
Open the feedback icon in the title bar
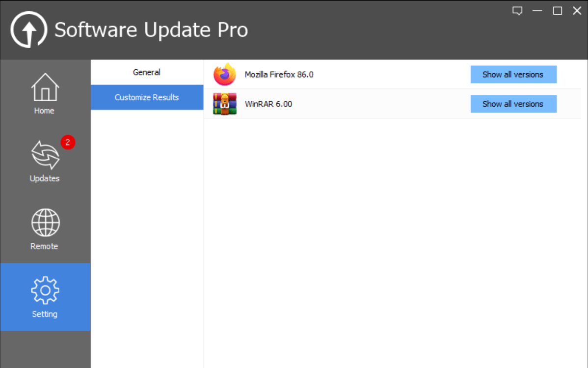pyautogui.click(x=517, y=10)
